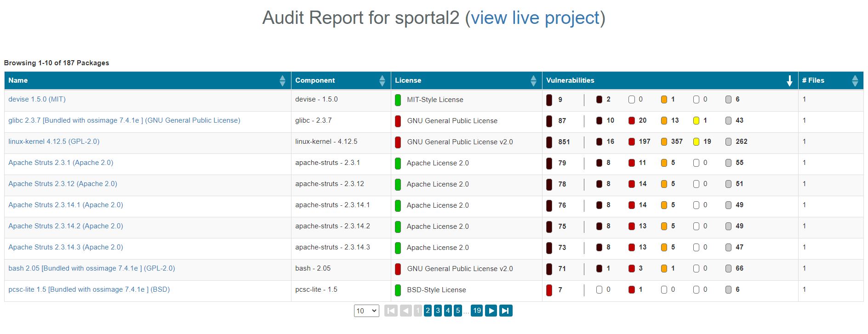Sort table by # Files column
Viewport: 868px width, 334px height.
pos(855,81)
